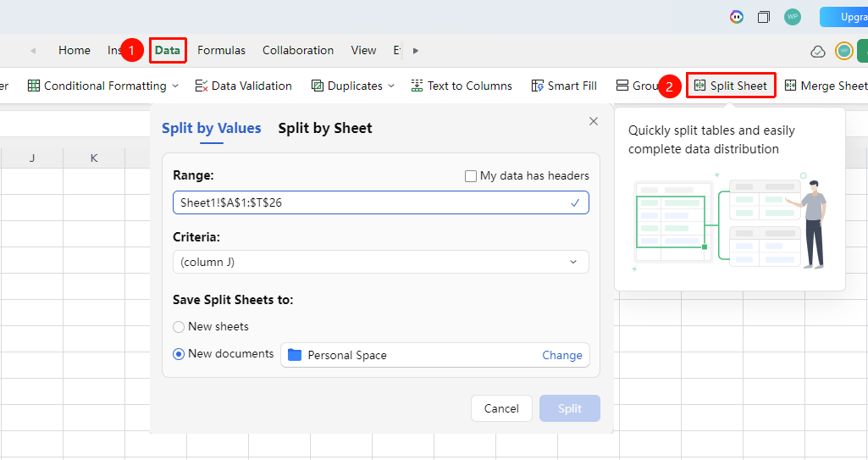
Task: Switch to the Home tab
Action: [x=75, y=50]
